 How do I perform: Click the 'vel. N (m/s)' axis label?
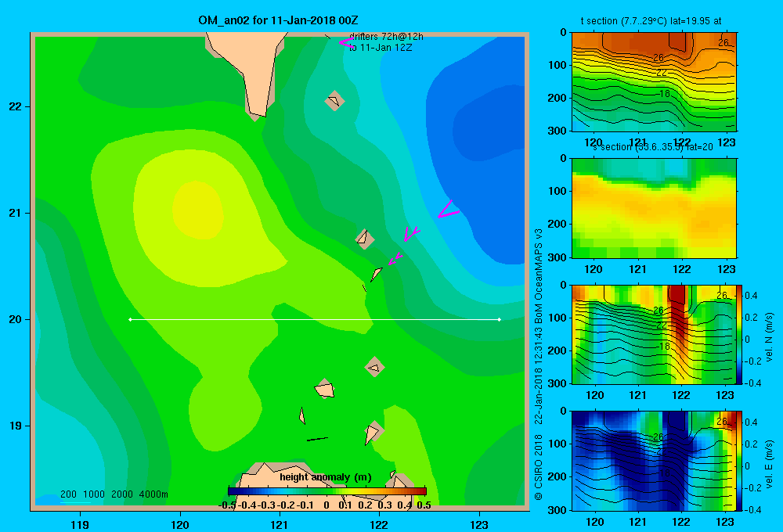click(x=769, y=337)
